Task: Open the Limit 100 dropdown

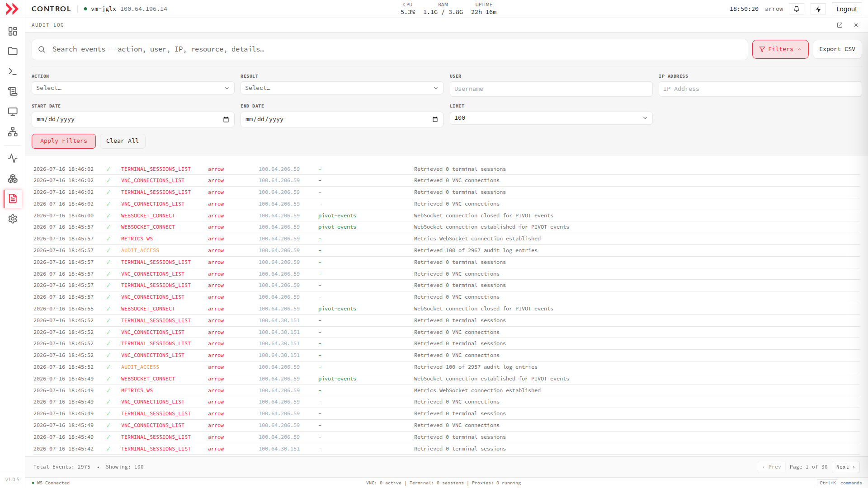Action: (x=551, y=118)
